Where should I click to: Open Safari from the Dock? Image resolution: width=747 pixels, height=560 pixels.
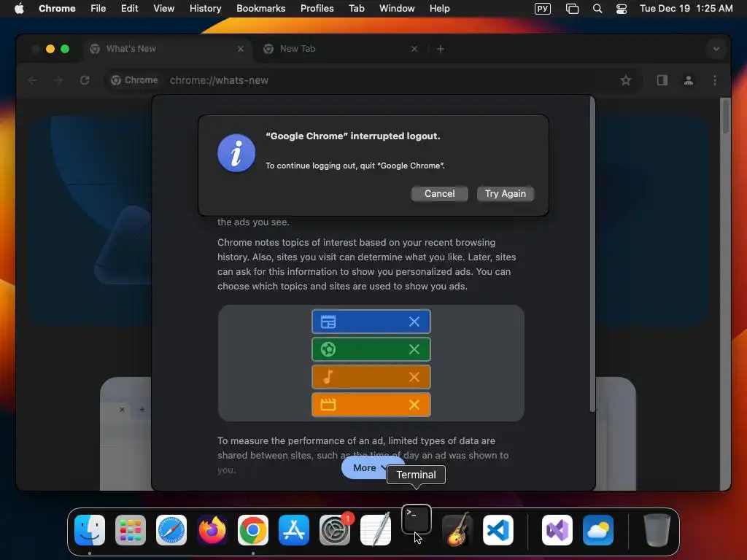171,529
